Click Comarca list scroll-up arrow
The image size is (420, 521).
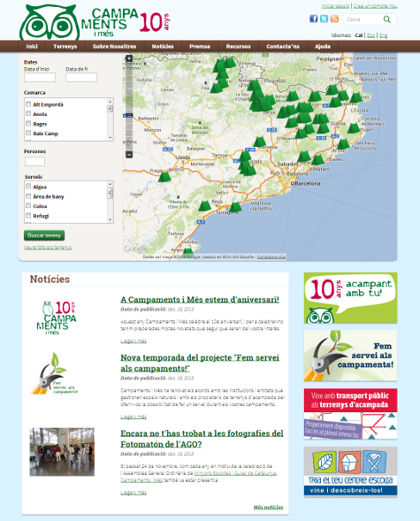(111, 102)
